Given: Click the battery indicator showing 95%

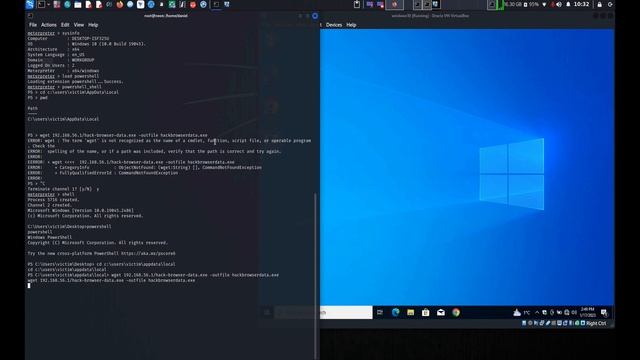Looking at the screenshot, I should click(x=531, y=4).
